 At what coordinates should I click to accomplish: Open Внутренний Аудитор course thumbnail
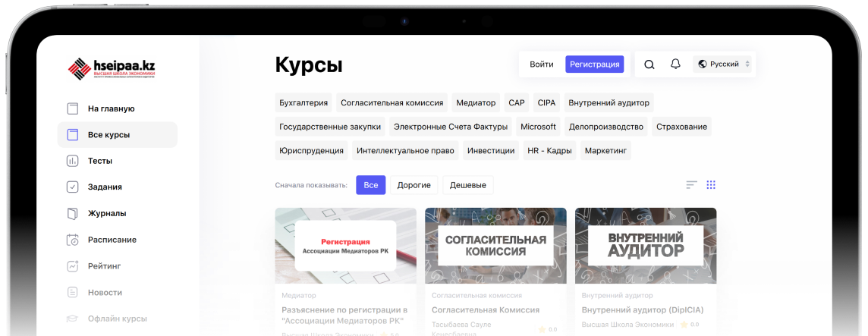tap(646, 246)
